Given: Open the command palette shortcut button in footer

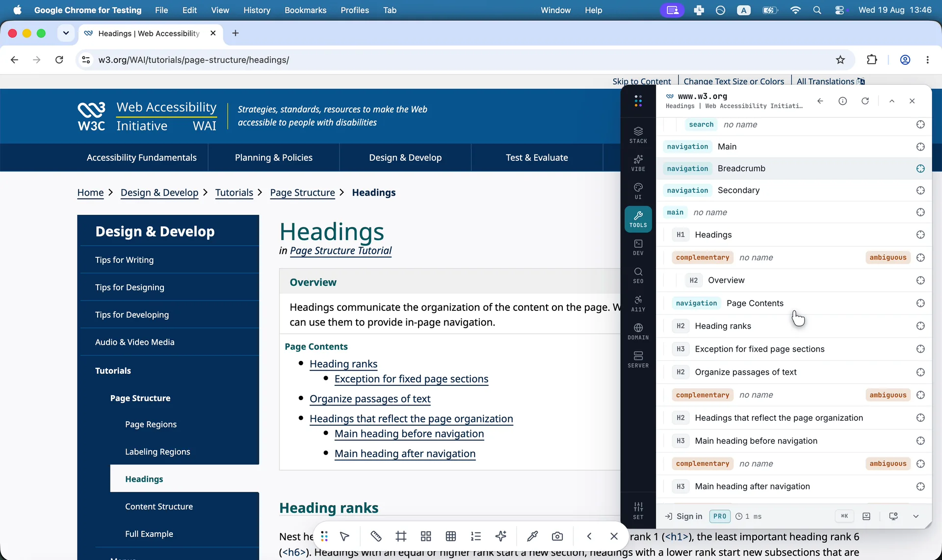Looking at the screenshot, I should click(844, 516).
